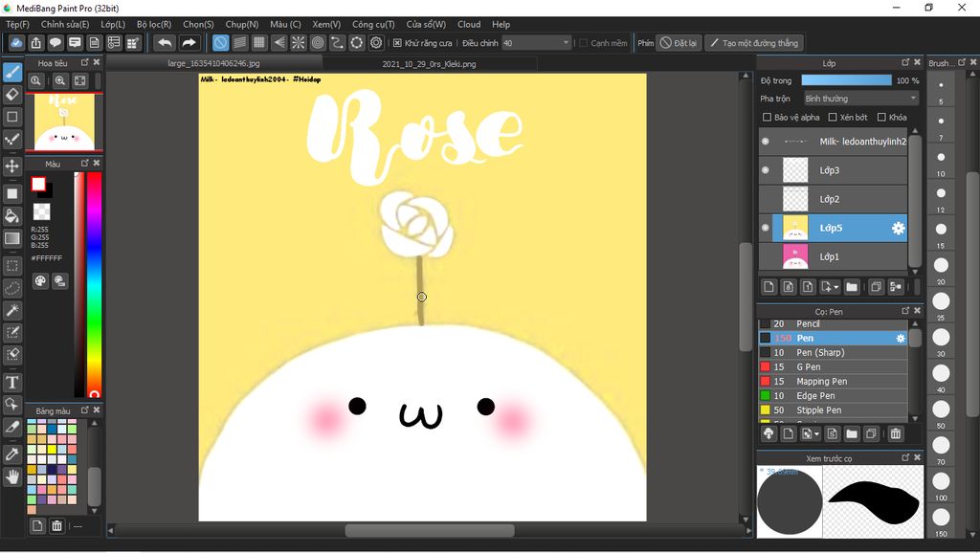Hide the Lớp3 layer
Screen dimensions: 980x553
766,170
